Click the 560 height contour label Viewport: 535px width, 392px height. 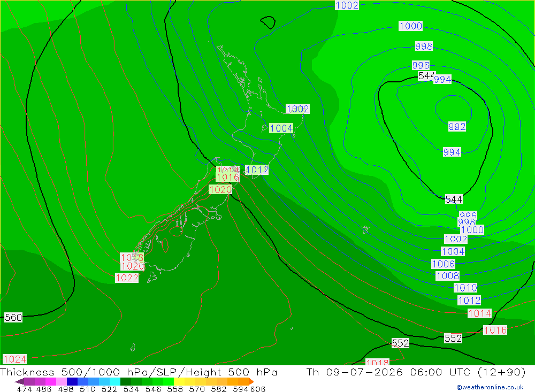point(13,318)
